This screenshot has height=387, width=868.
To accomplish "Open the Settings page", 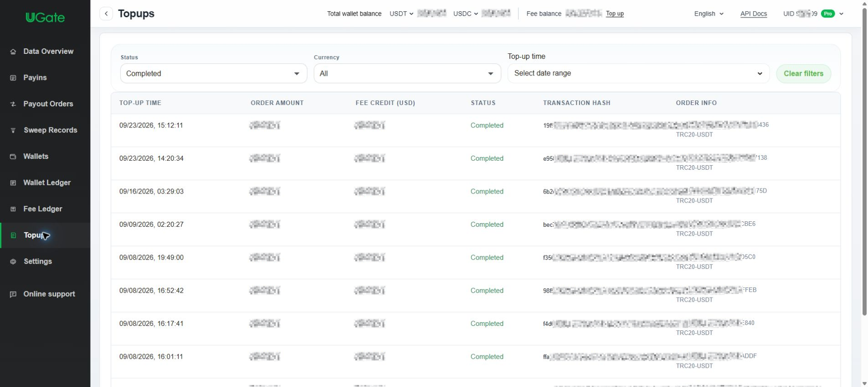I will point(45,262).
